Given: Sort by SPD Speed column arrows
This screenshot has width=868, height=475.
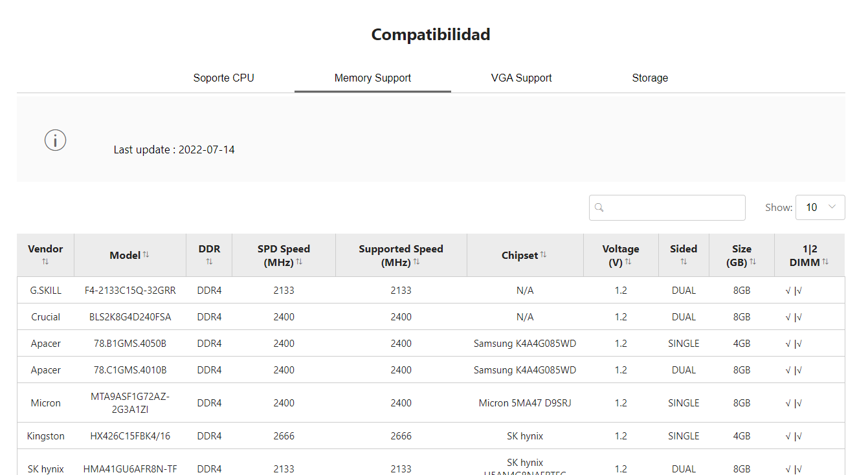Looking at the screenshot, I should [299, 262].
